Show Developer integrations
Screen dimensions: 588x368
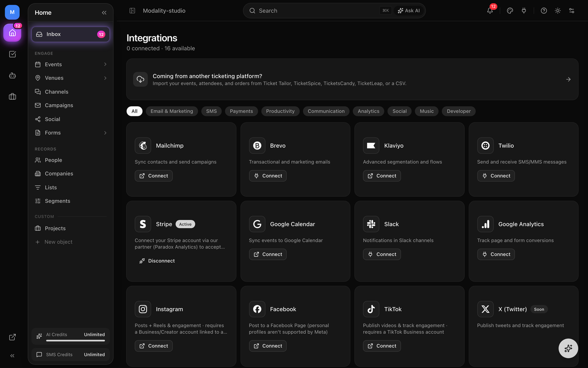tap(459, 111)
